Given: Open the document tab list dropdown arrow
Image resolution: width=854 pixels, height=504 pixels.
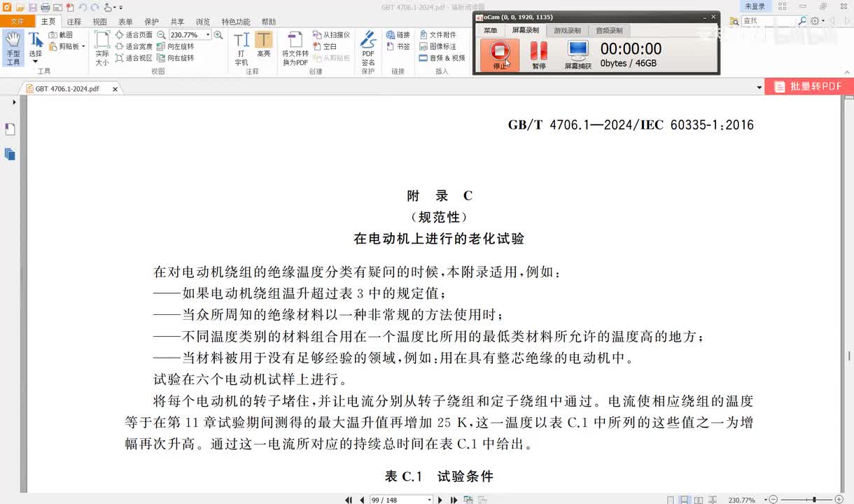Looking at the screenshot, I should tap(759, 88).
